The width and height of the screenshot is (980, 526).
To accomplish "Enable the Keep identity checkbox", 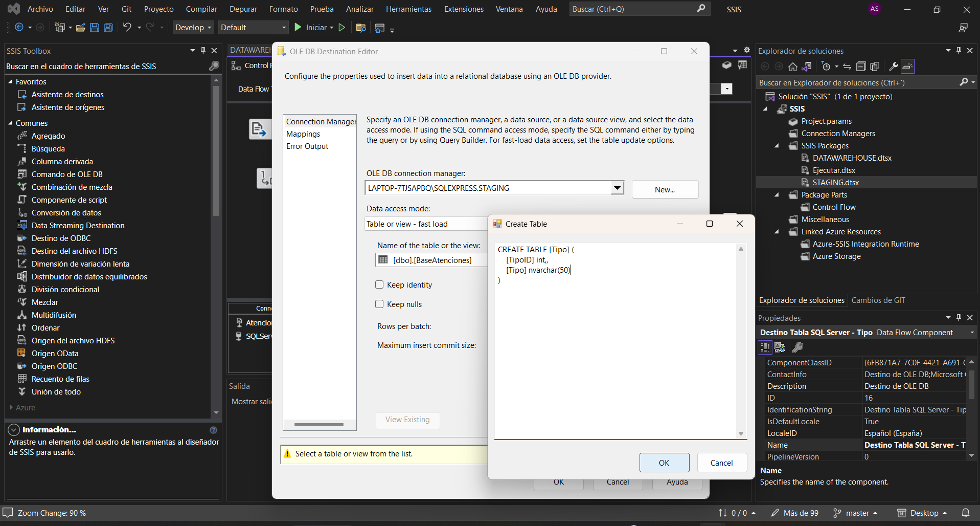I will [379, 285].
